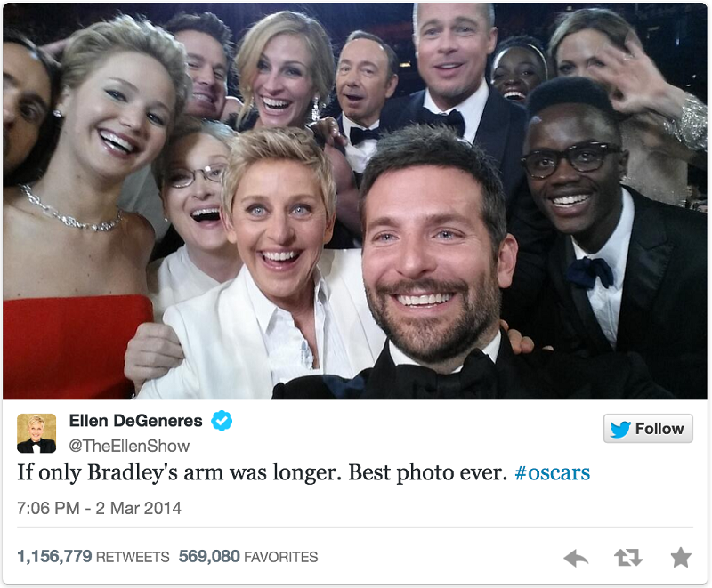Viewport: 712px width, 588px height.
Task: Click the black-rimmed glasses in the photo
Action: (570, 159)
